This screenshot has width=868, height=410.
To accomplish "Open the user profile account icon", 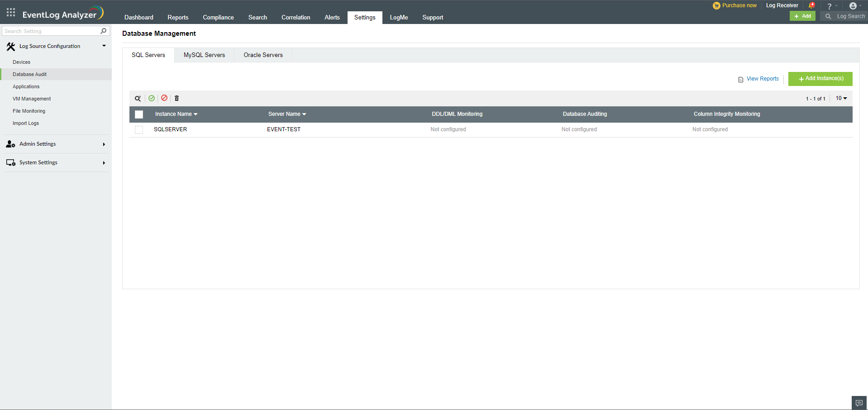I will [x=854, y=5].
